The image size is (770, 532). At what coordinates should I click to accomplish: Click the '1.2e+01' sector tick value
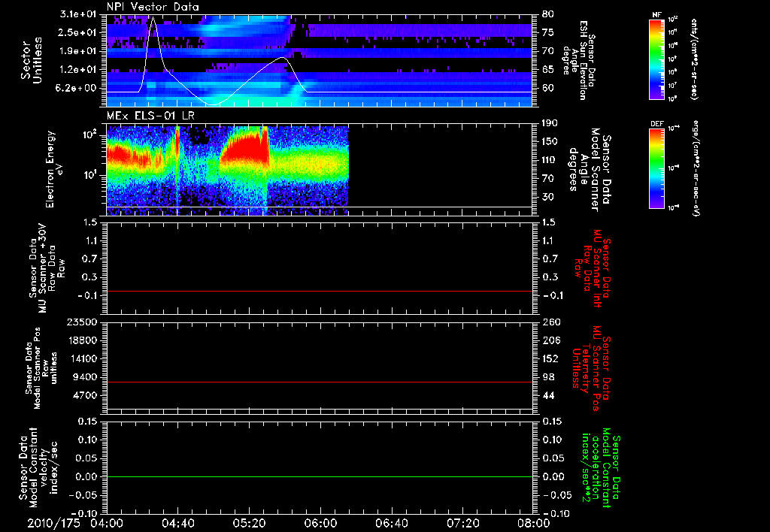(78, 70)
